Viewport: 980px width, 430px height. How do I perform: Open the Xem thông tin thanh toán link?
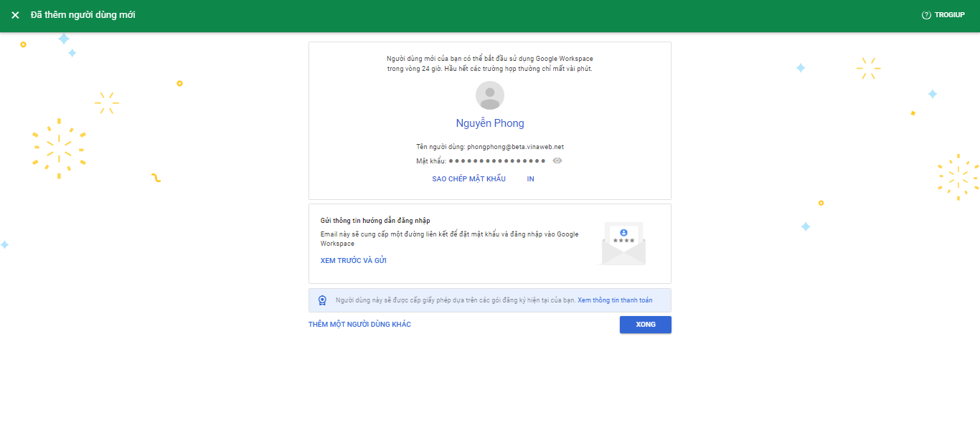tap(625, 300)
